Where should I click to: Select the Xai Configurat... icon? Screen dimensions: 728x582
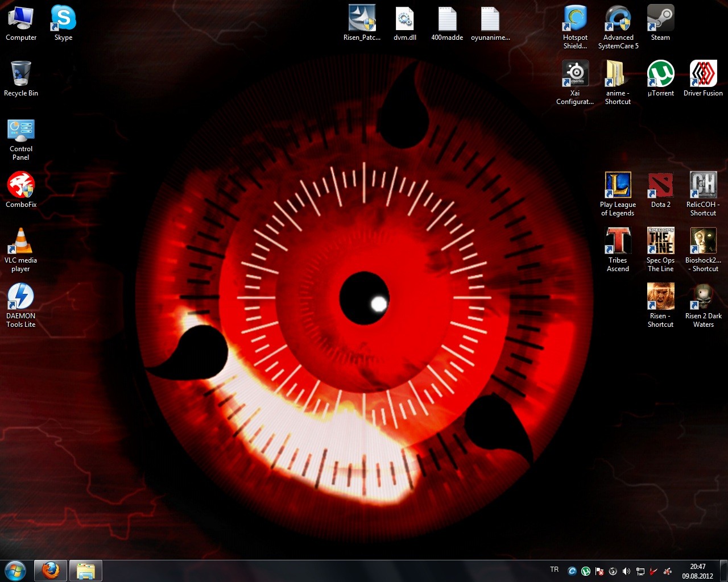[575, 83]
